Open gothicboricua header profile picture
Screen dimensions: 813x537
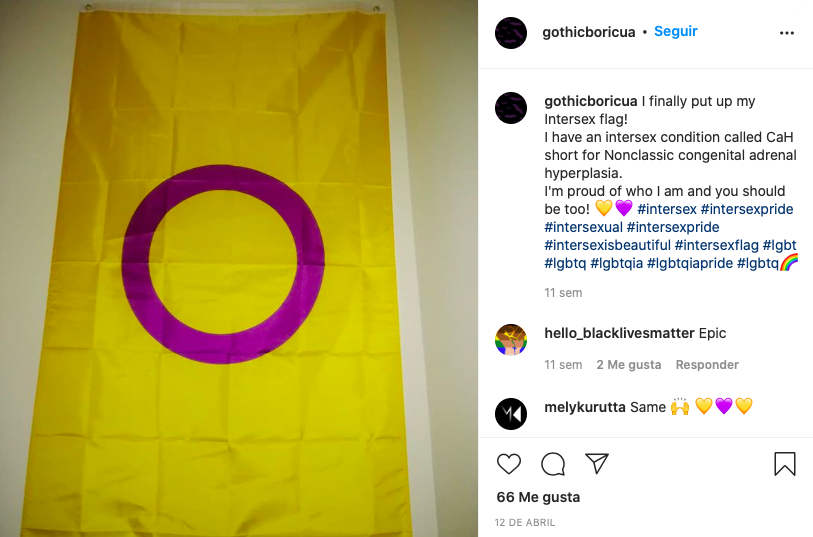point(511,33)
